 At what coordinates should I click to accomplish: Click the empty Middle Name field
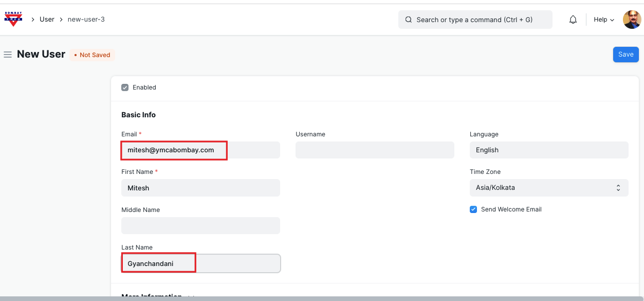(200, 225)
